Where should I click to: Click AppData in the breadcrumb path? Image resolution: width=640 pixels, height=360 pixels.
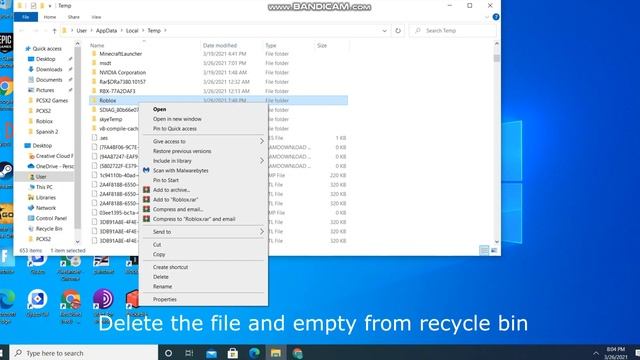(x=107, y=31)
